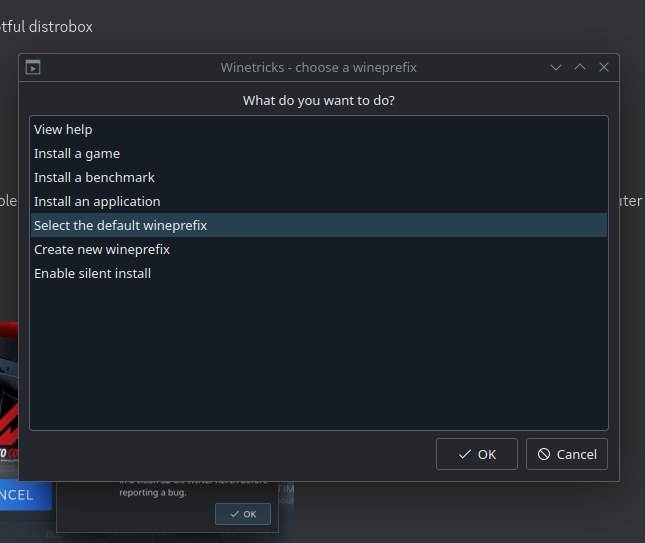
Task: Maximize the Winetricks dialog window
Action: tap(580, 67)
